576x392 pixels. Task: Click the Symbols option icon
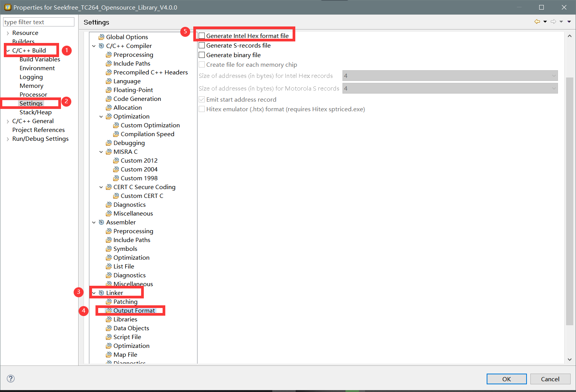(109, 249)
